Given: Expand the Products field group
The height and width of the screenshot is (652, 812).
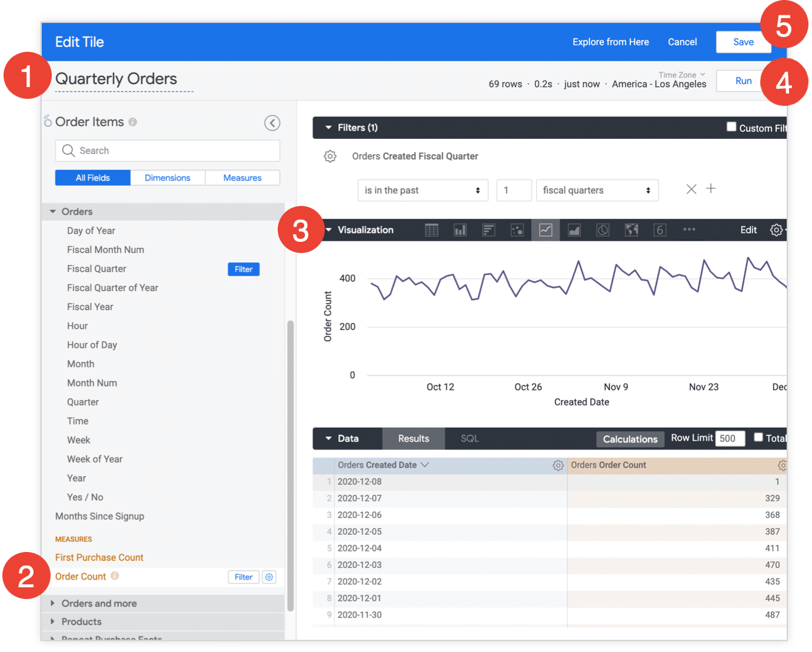Looking at the screenshot, I should (x=52, y=621).
